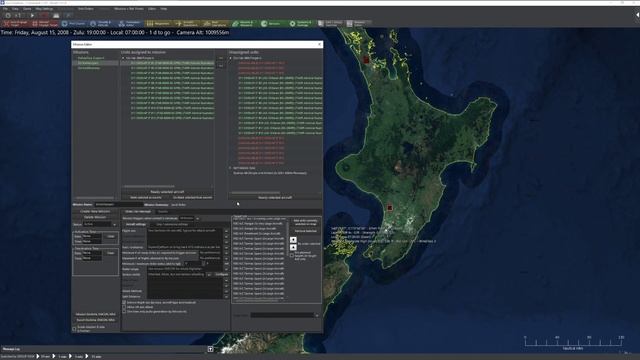Toggle the checked flight size enforcement checkbox

point(124,302)
